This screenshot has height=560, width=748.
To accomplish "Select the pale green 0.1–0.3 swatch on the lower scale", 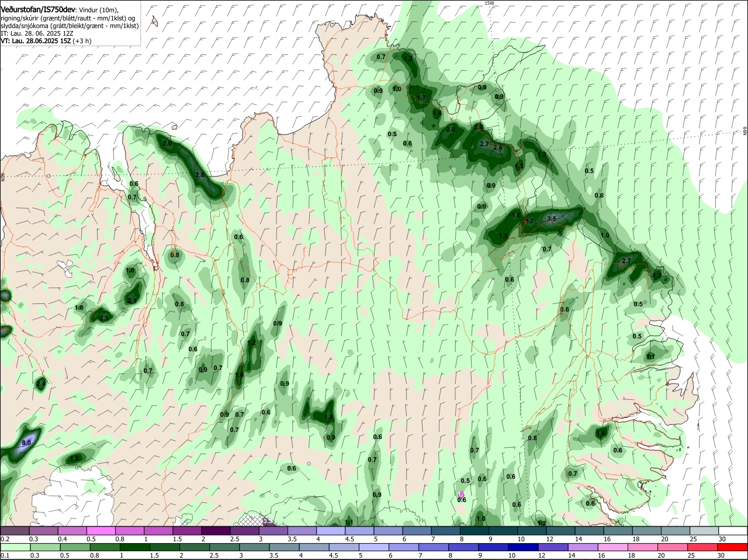I will point(15,547).
